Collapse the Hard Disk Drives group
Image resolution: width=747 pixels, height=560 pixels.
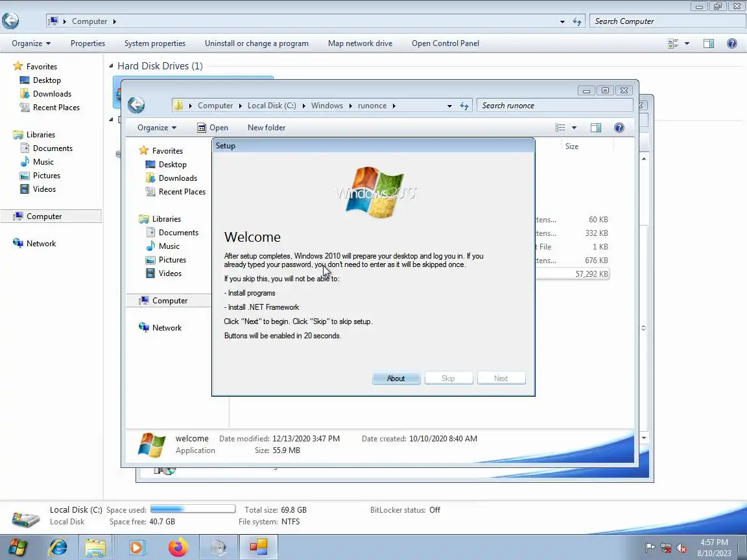(111, 65)
